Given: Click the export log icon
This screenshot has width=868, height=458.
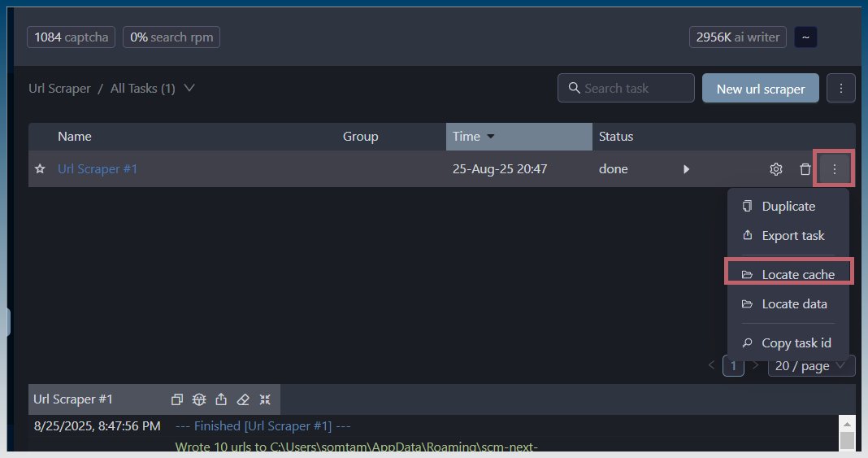Looking at the screenshot, I should (x=221, y=399).
